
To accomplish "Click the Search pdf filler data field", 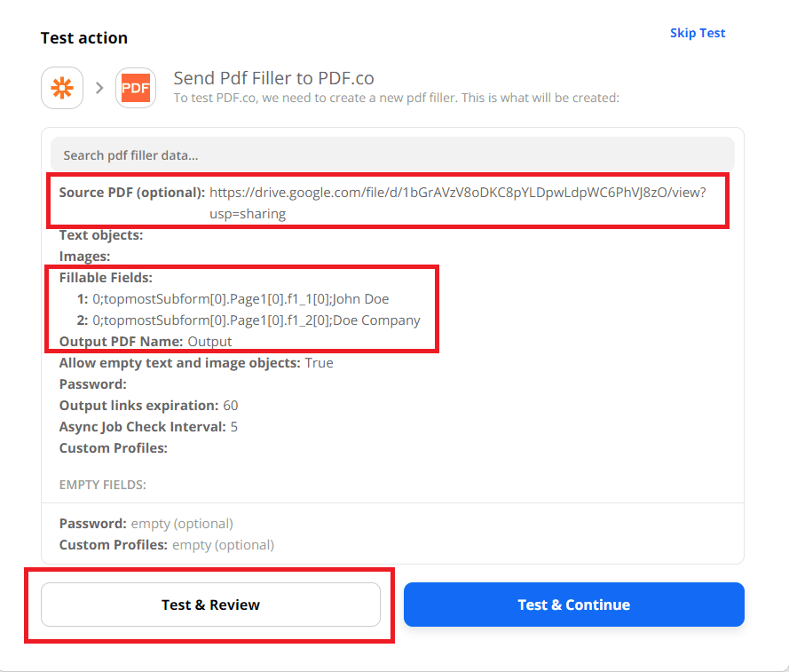I will click(x=392, y=154).
